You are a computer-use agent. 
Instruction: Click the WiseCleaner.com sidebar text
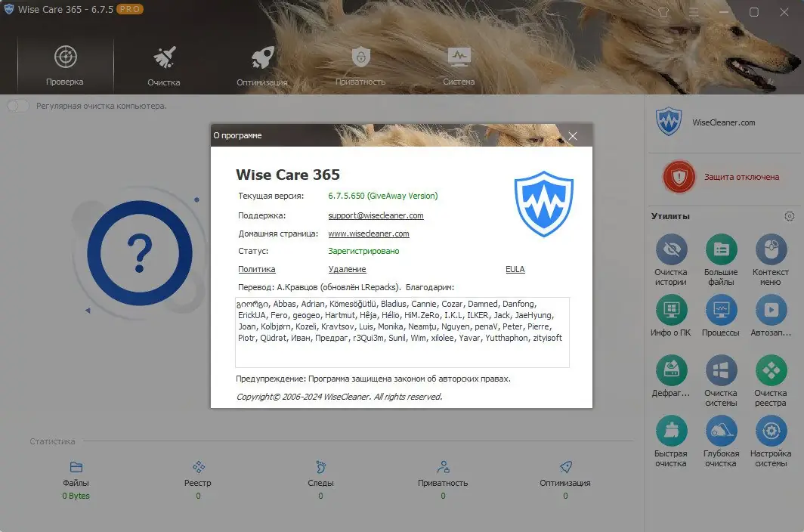coord(723,122)
